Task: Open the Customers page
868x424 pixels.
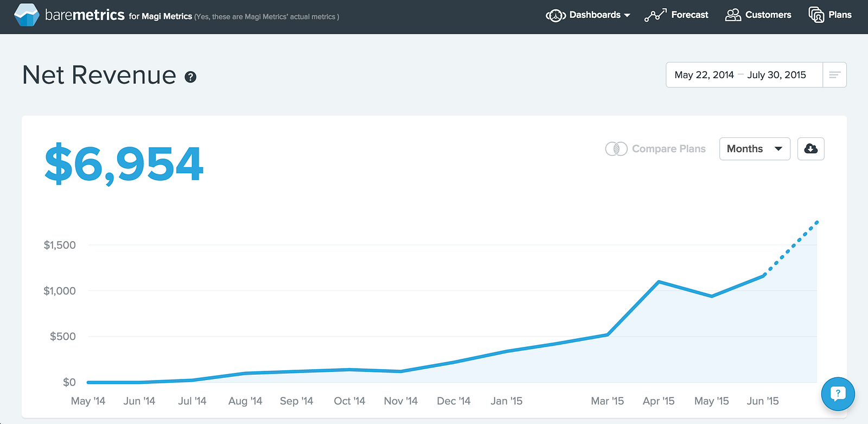Action: tap(768, 15)
